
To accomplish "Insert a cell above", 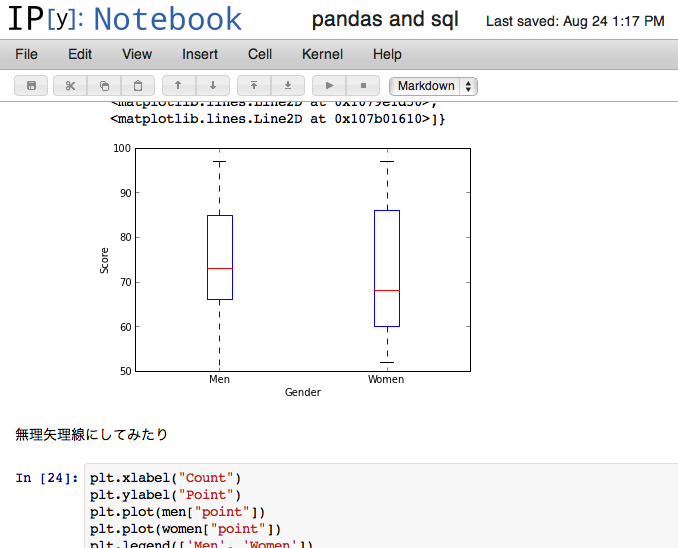I will click(254, 86).
